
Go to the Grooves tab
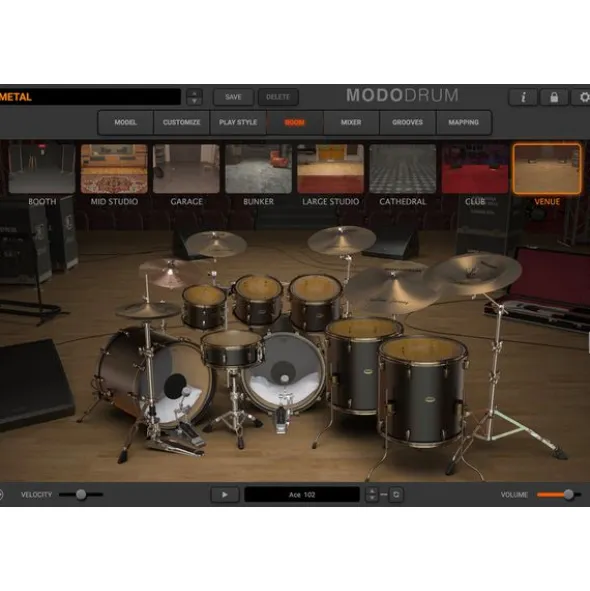coord(408,122)
